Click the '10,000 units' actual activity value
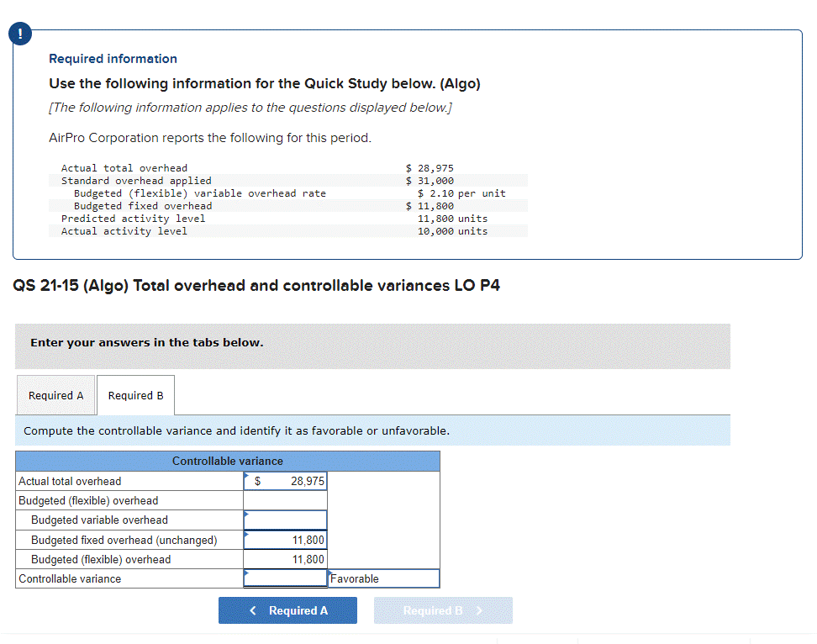 (x=452, y=231)
